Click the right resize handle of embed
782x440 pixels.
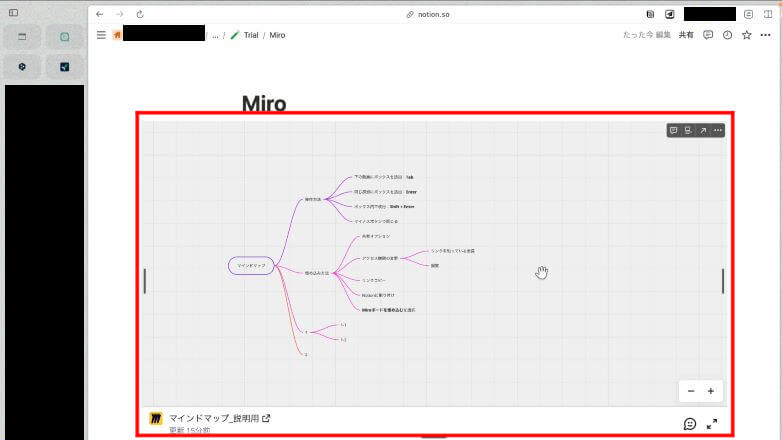point(723,281)
